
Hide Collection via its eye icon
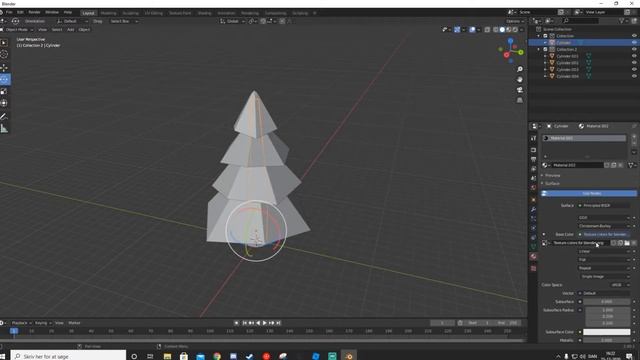click(634, 36)
